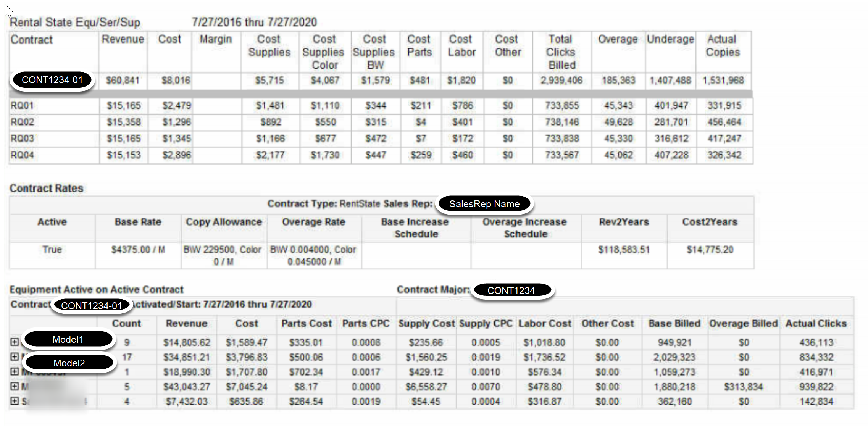The width and height of the screenshot is (868, 429).
Task: Expand the Model2 equipment row
Action: (15, 357)
